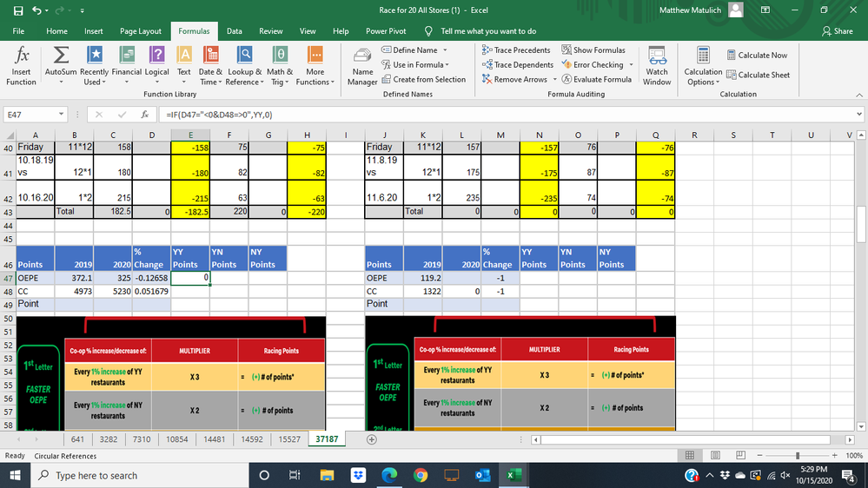Open Text functions list
Screen dimensions: 868x488
[184, 66]
